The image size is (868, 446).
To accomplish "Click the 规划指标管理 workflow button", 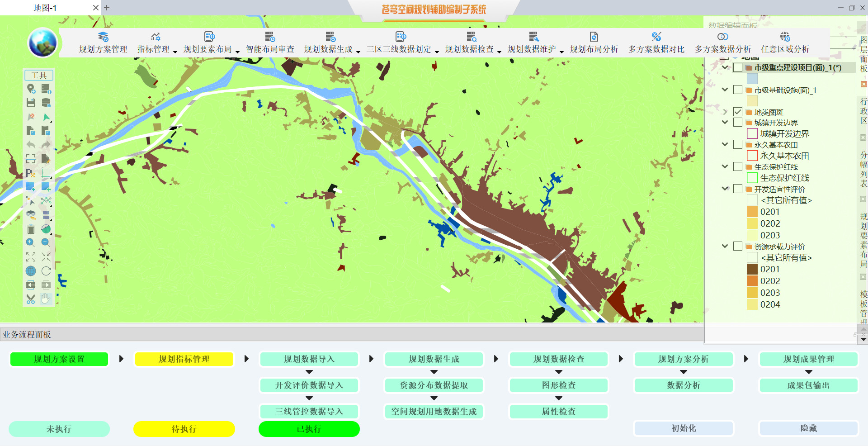I will pos(184,359).
